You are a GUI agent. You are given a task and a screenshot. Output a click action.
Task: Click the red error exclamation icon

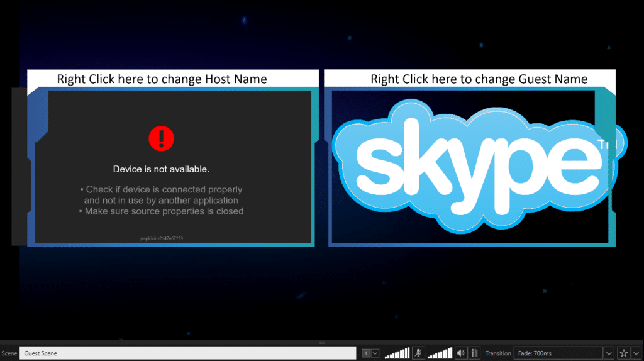(162, 138)
